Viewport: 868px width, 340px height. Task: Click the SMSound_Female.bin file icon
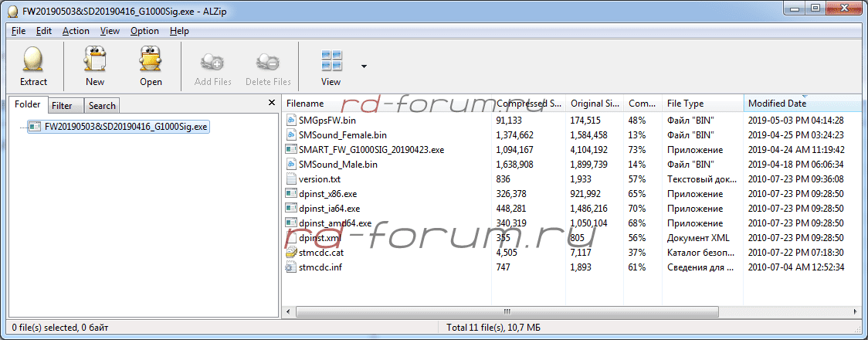pyautogui.click(x=291, y=134)
